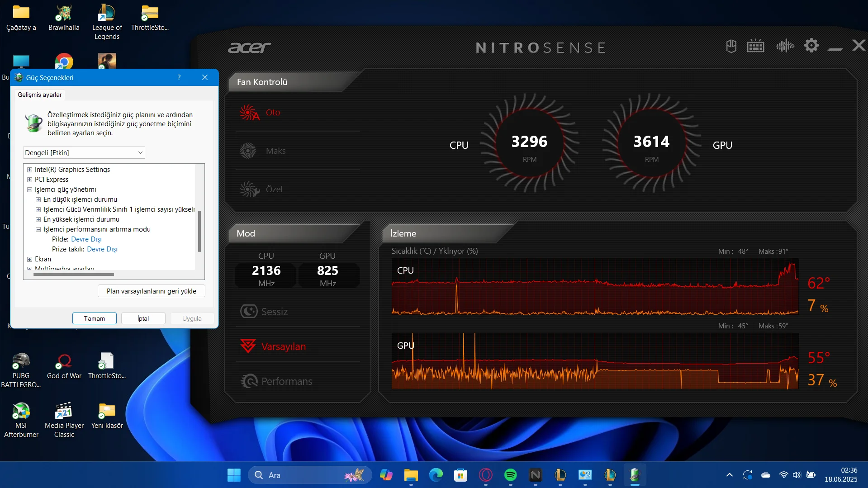The height and width of the screenshot is (488, 868).
Task: Choose the Özel fan control option
Action: pos(274,190)
